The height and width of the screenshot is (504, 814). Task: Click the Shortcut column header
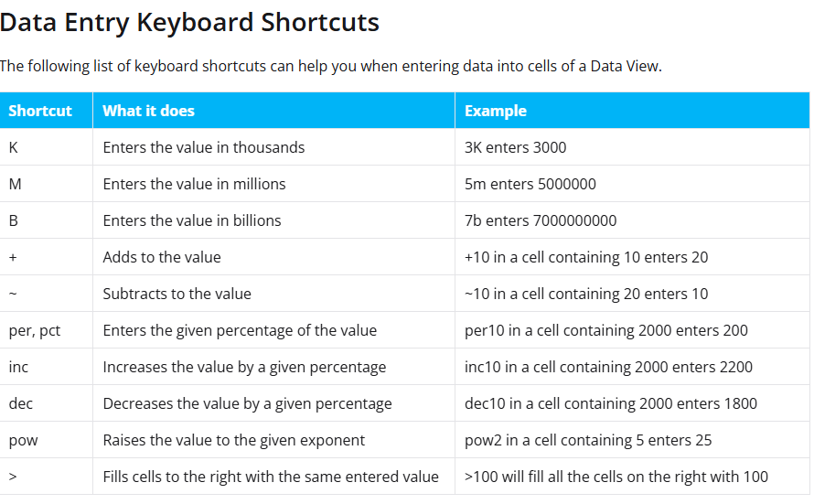point(40,111)
